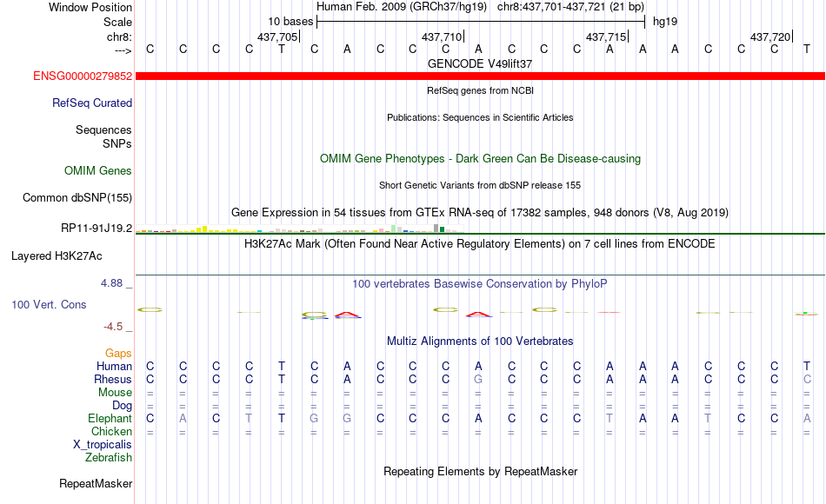Click the Sequences SNPs track label
Screen dimensions: 826x504
point(103,136)
